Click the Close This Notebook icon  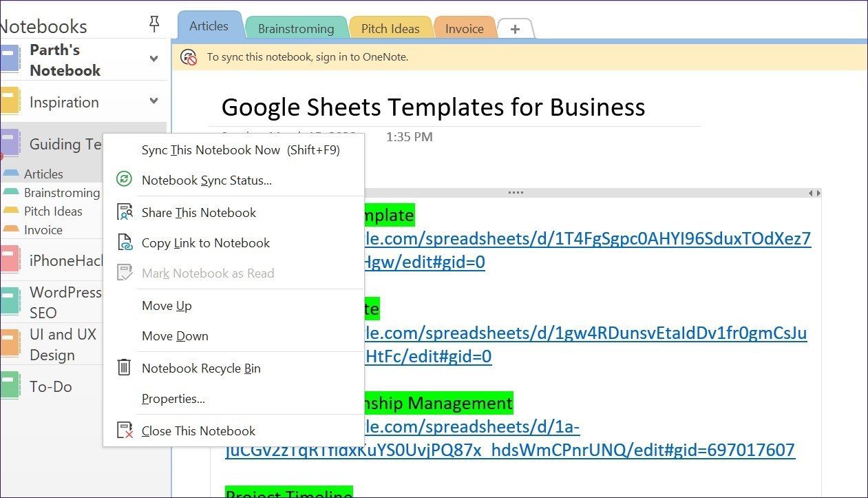point(125,430)
